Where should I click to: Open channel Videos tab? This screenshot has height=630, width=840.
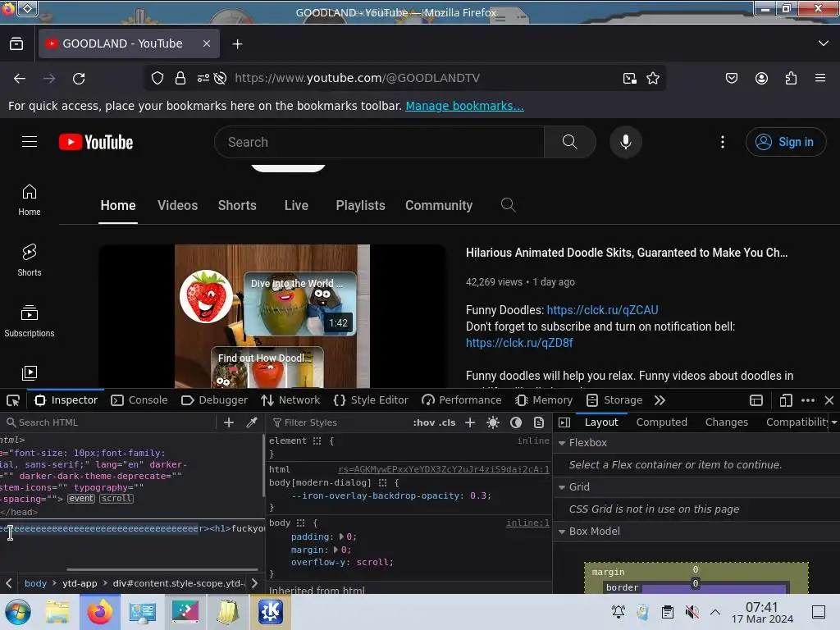177,206
